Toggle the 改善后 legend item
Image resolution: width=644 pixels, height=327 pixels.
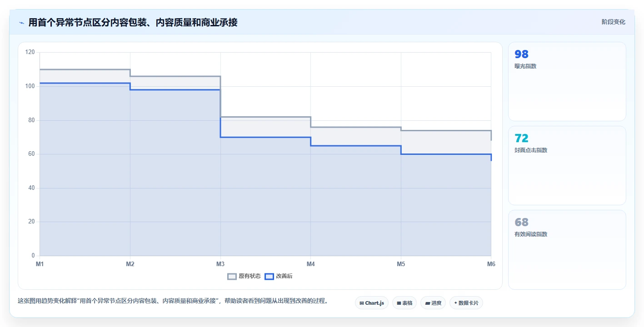[x=279, y=276]
